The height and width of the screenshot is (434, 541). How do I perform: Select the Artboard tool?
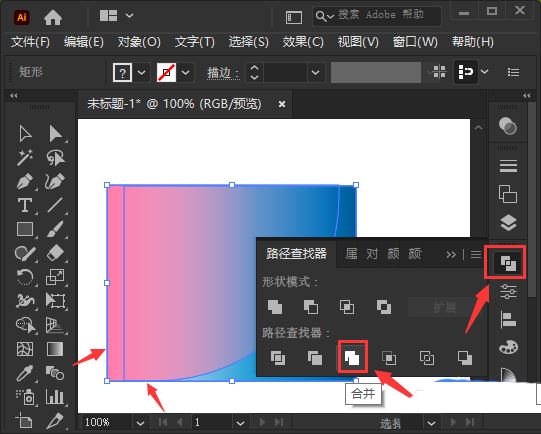click(x=24, y=421)
